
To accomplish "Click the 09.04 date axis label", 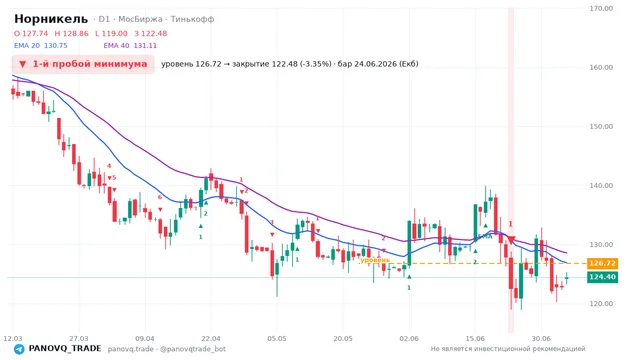I will pos(145,338).
